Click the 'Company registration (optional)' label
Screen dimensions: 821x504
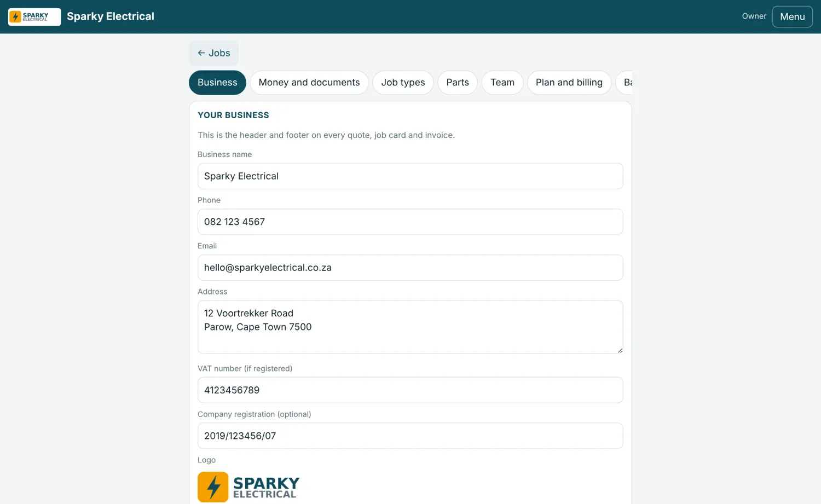coord(254,414)
